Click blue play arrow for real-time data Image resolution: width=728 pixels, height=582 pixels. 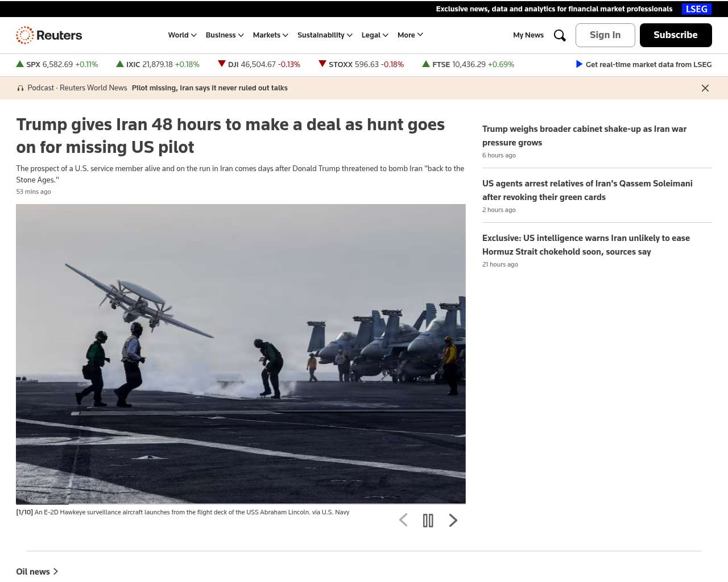pos(579,64)
